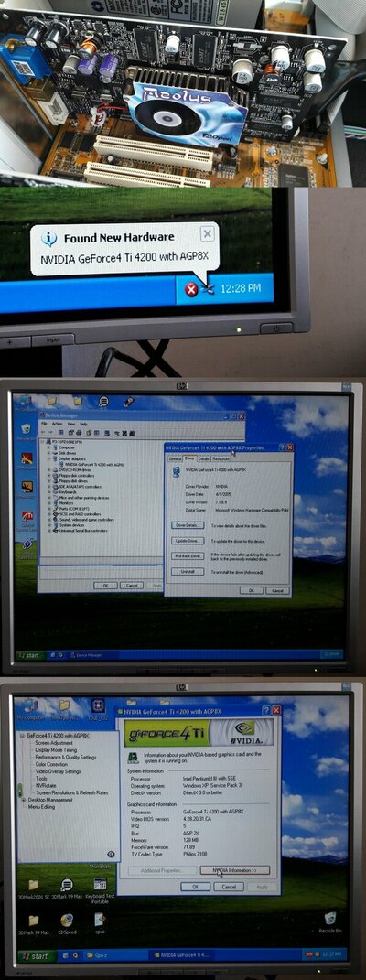Select Monitors in device tree
366x980 pixels.
66,503
